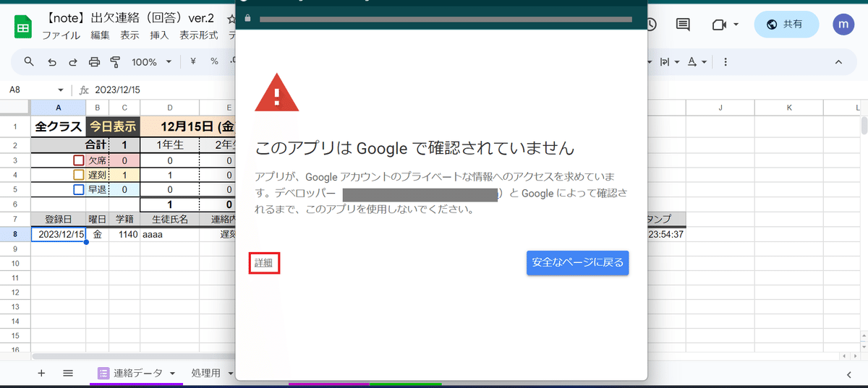Select cell A8 with 2023/12/15
The width and height of the screenshot is (868, 388).
[58, 234]
